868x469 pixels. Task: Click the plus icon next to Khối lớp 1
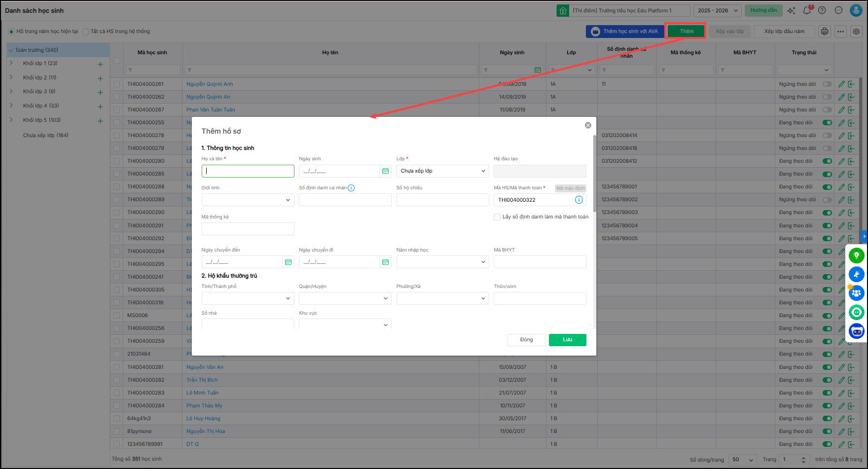[100, 64]
